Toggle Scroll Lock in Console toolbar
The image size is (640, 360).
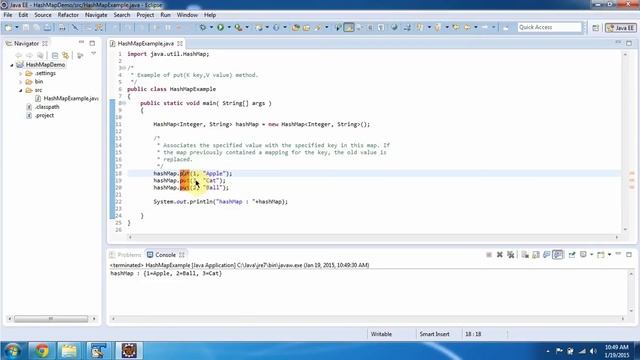[536, 255]
